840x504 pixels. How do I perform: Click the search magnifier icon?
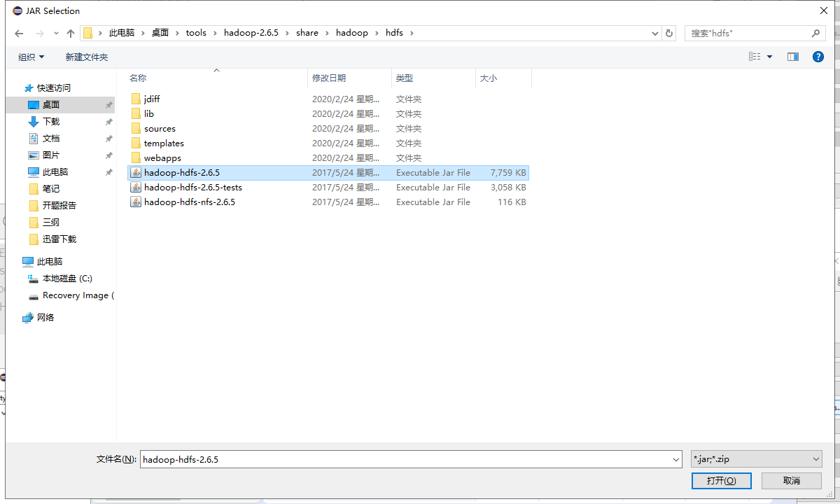[x=815, y=33]
